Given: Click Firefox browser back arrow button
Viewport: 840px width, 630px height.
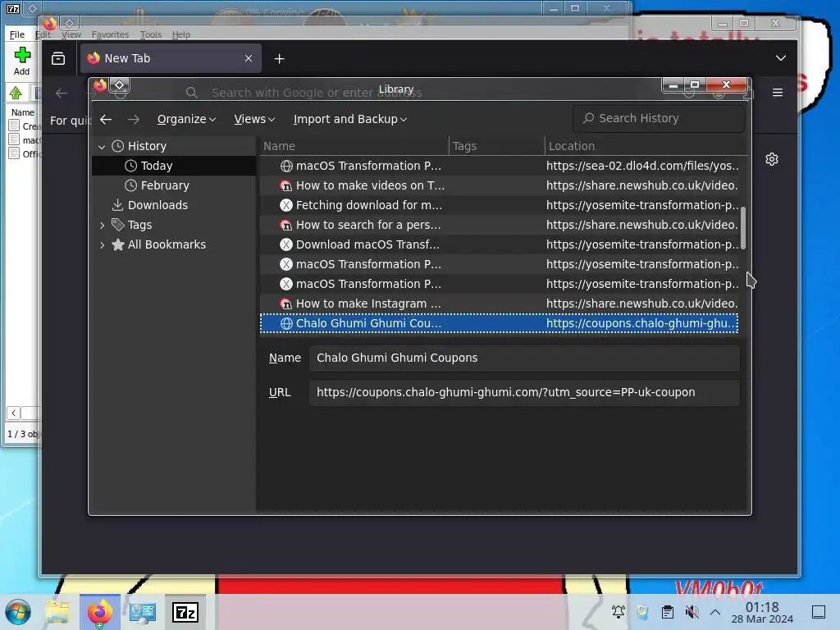Looking at the screenshot, I should 62,94.
